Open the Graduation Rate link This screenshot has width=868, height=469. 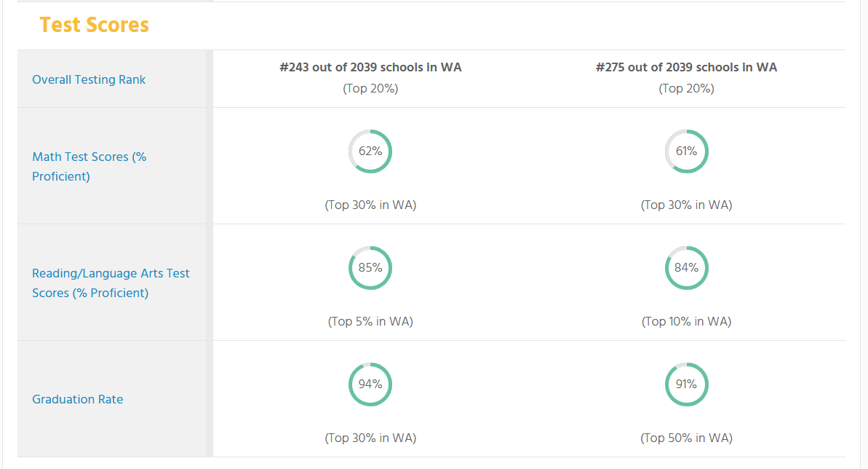click(78, 399)
